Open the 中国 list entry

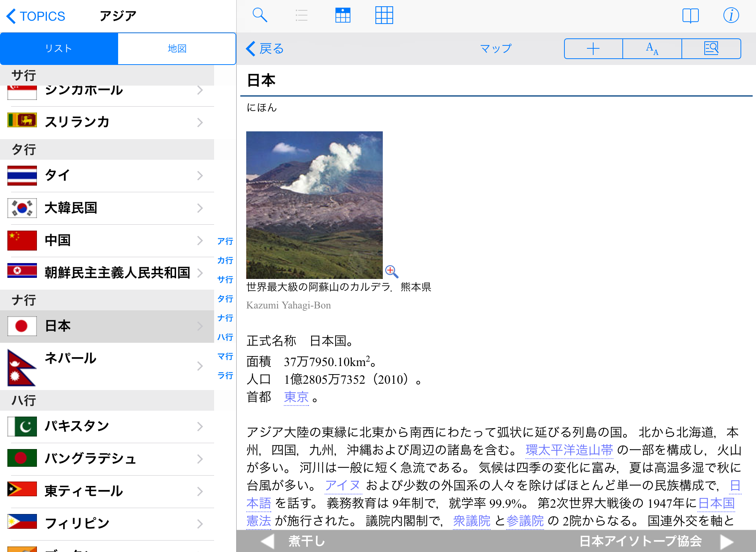pos(107,241)
